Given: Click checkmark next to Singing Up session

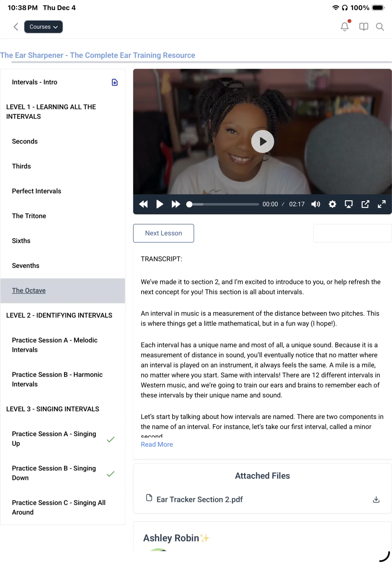Looking at the screenshot, I should (111, 440).
